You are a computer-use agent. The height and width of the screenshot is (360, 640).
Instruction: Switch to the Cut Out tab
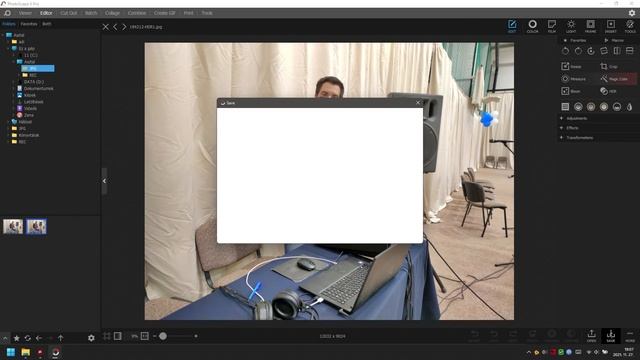pyautogui.click(x=69, y=13)
